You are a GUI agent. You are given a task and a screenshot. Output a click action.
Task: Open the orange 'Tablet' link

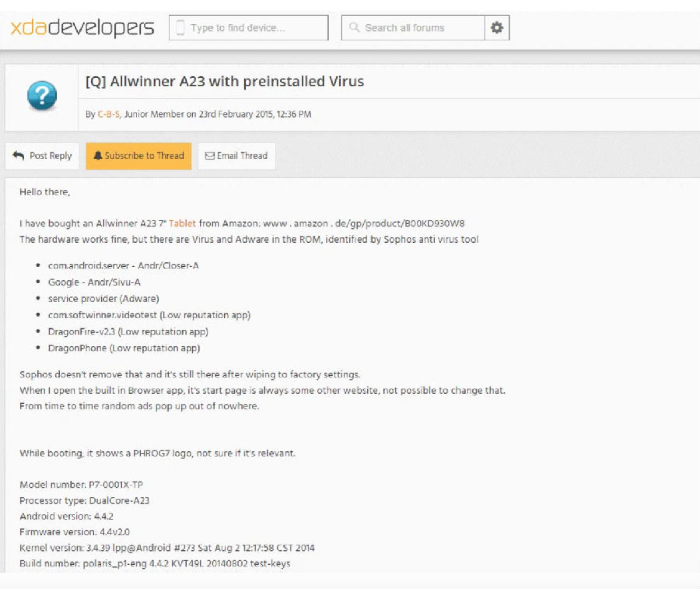[x=182, y=223]
